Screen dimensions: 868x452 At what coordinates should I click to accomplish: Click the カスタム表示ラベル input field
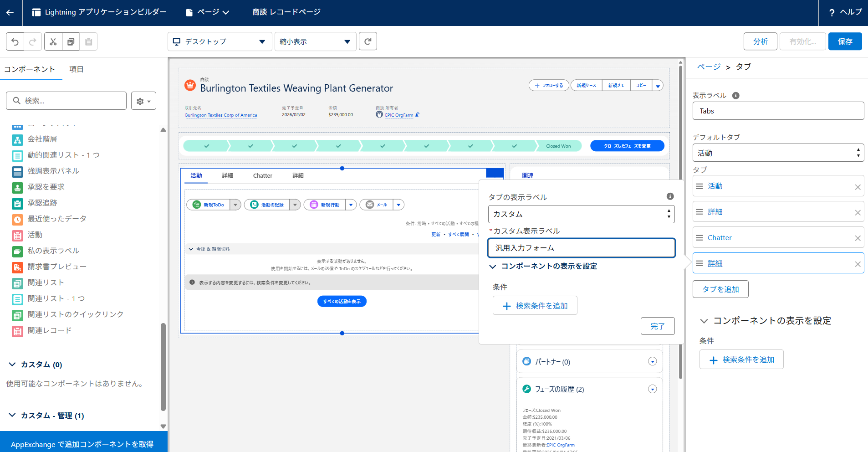pos(581,248)
